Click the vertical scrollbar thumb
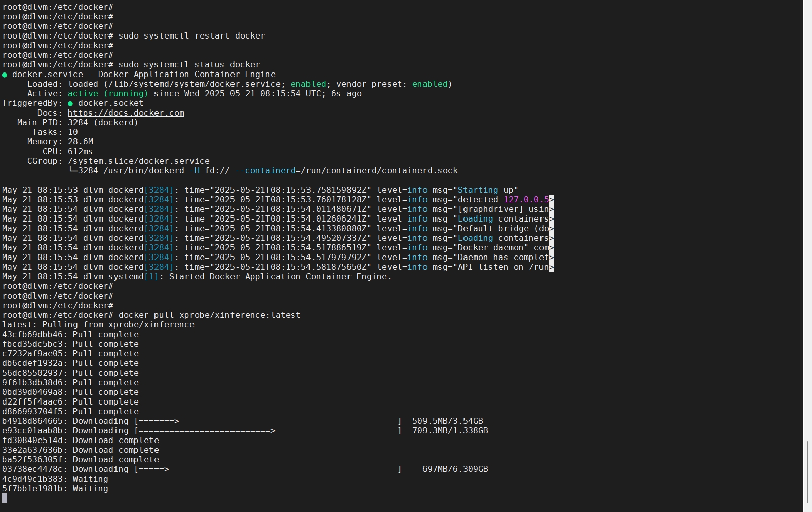Screen dimensions: 812x512 point(807,471)
